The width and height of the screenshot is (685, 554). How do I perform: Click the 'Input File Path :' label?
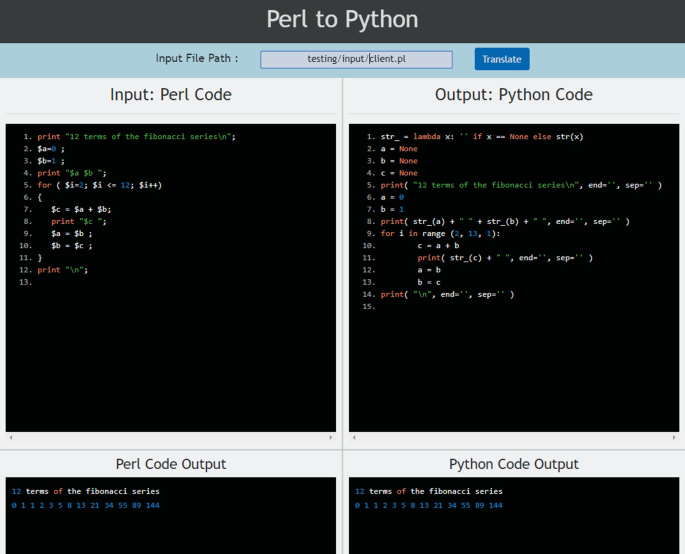197,59
